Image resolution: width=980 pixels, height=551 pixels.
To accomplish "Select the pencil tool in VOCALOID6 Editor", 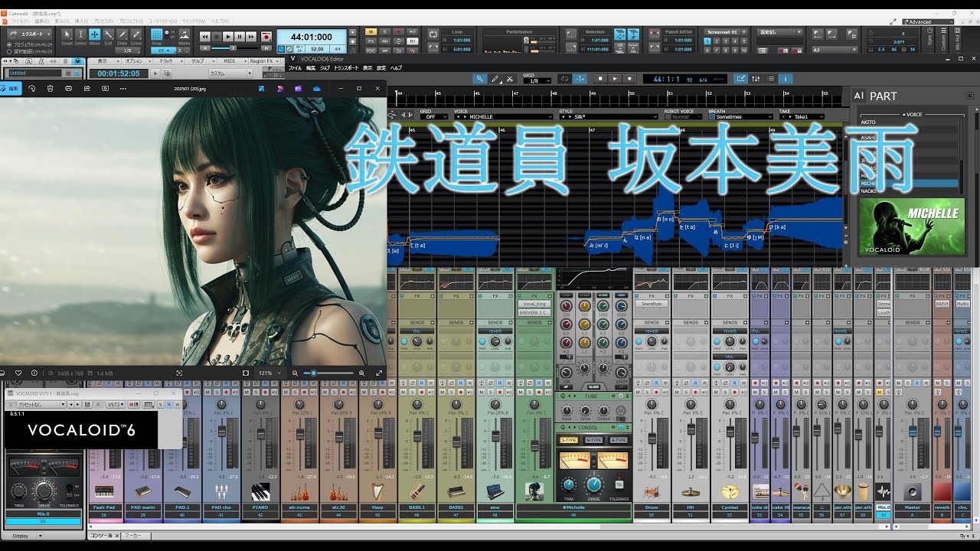I will pos(495,79).
